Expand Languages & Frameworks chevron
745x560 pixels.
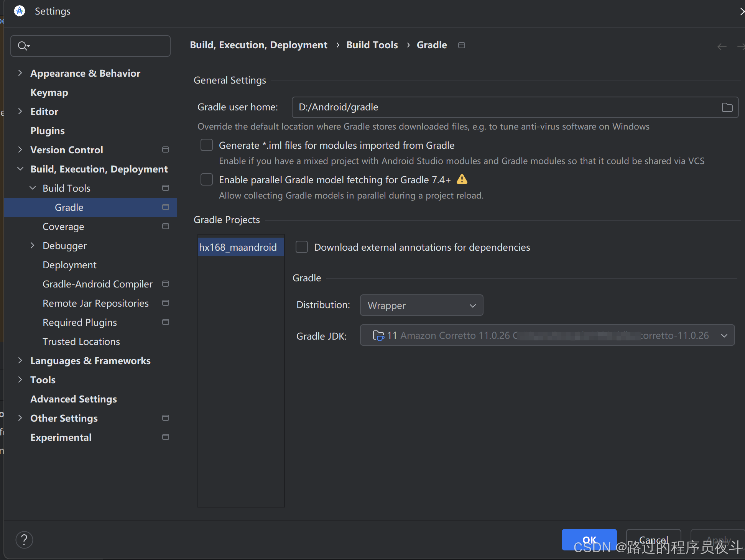pos(20,360)
